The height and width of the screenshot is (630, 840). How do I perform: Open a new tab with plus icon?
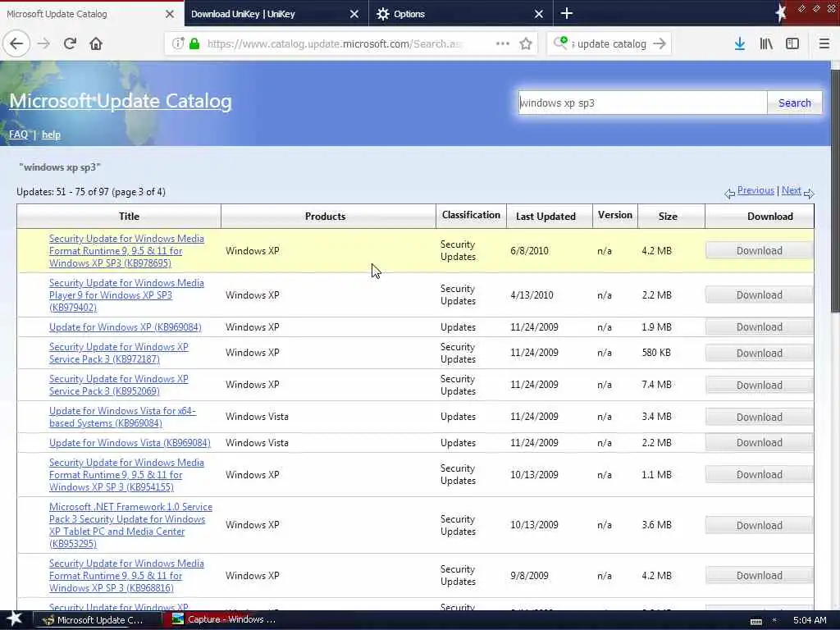click(x=566, y=13)
